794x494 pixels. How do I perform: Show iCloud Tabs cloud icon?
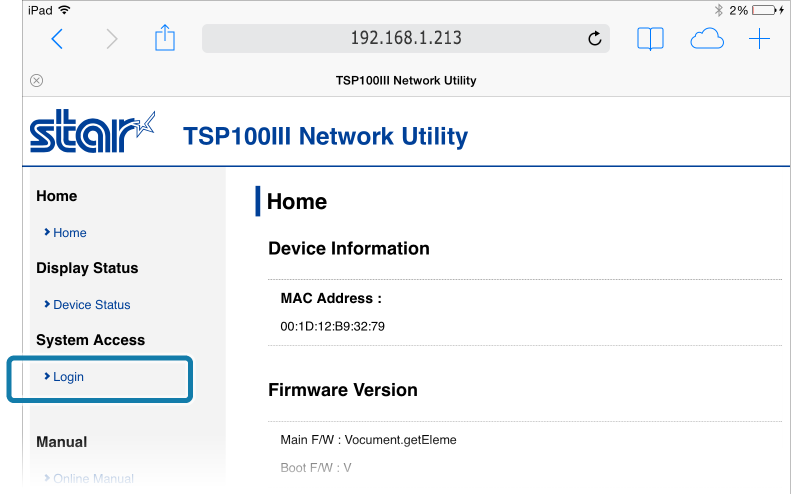click(x=707, y=39)
